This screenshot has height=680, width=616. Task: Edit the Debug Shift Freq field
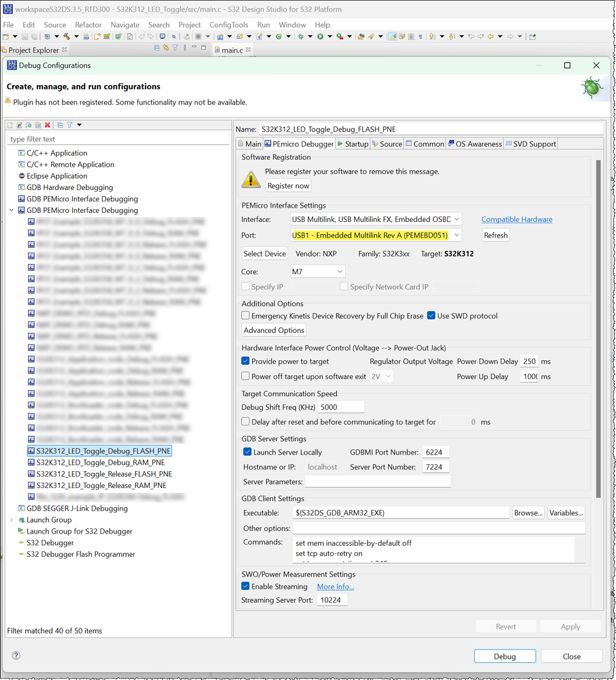point(340,406)
